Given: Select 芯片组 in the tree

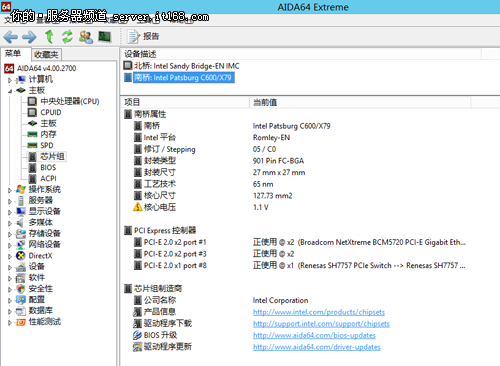Looking at the screenshot, I should click(x=52, y=156).
